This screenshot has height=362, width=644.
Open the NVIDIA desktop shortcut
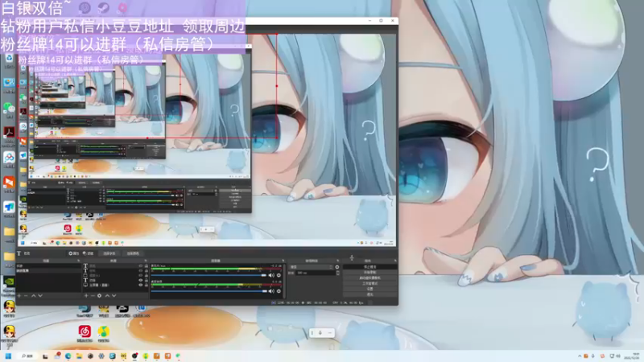9,286
